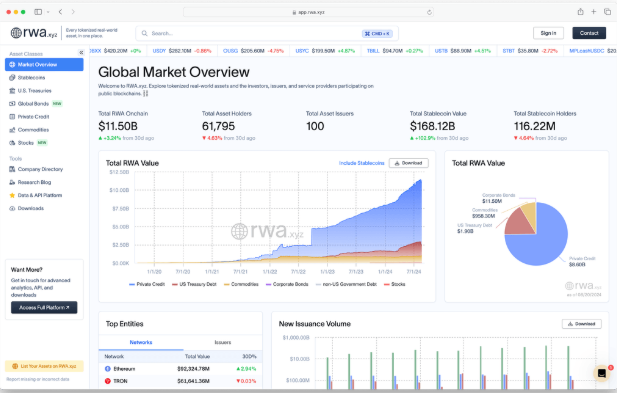Toggle the non-US Government Debt legend entry
617x393 pixels.
point(346,284)
